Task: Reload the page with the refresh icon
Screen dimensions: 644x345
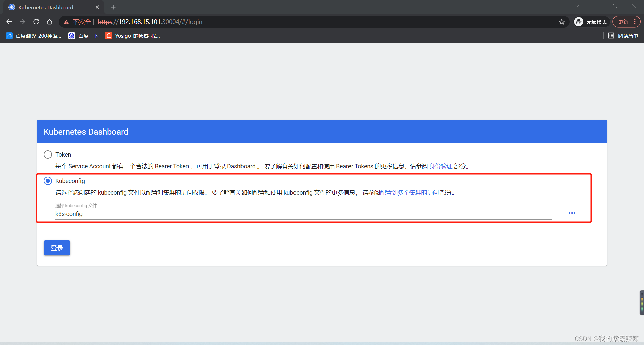Action: click(x=36, y=22)
